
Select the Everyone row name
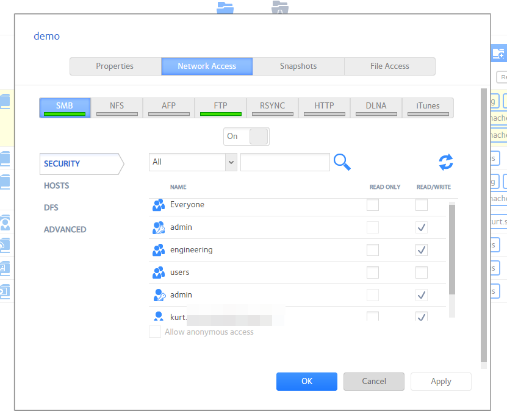(187, 205)
